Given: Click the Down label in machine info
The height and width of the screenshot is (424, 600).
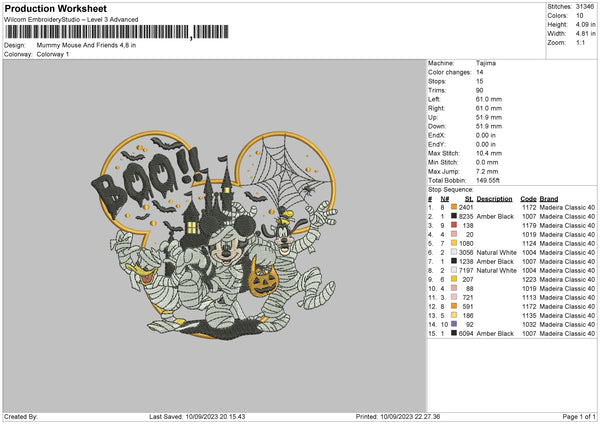Looking at the screenshot, I should (437, 126).
